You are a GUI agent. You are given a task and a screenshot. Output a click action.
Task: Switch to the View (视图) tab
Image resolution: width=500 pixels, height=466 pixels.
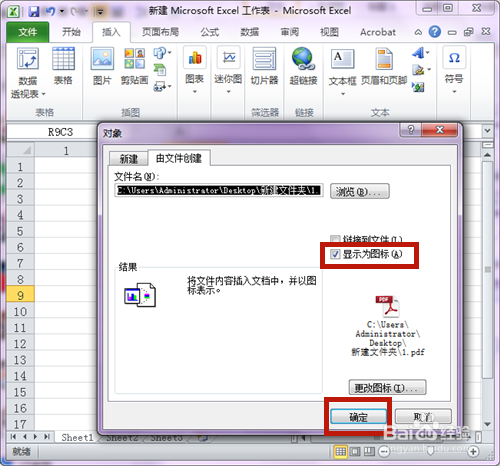(329, 32)
